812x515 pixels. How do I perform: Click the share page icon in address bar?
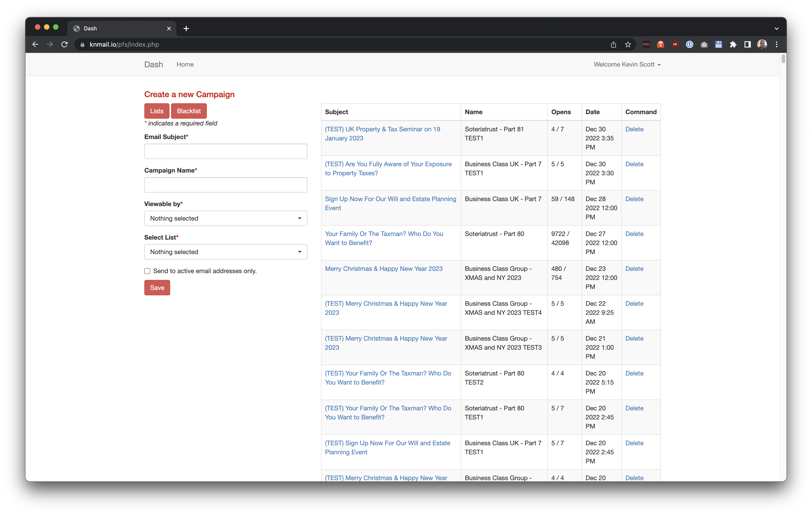pyautogui.click(x=613, y=44)
